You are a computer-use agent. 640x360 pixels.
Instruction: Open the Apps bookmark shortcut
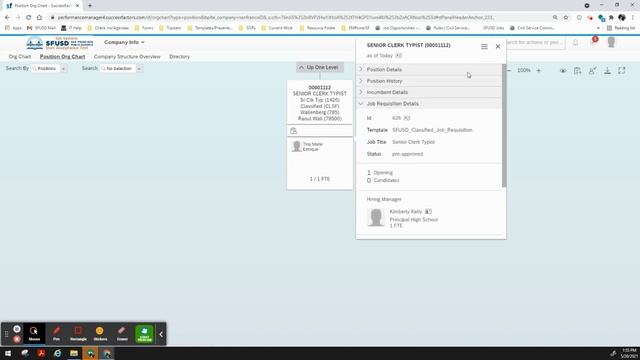pos(13,28)
